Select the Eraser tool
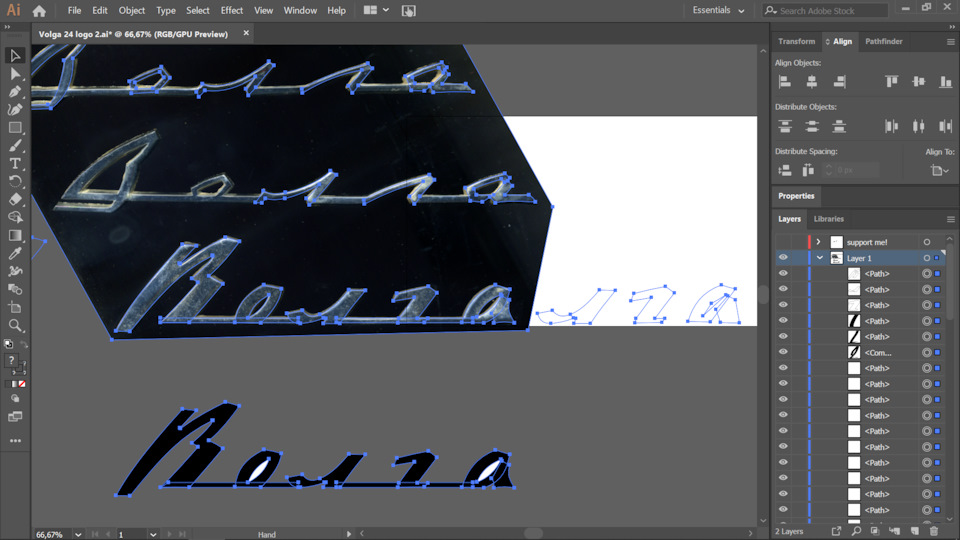 (x=15, y=200)
